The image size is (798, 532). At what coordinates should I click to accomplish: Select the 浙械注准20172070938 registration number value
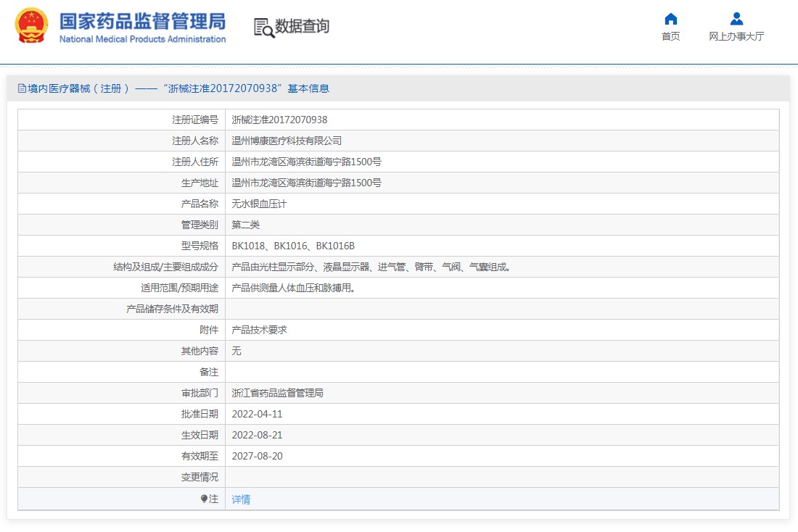[279, 120]
